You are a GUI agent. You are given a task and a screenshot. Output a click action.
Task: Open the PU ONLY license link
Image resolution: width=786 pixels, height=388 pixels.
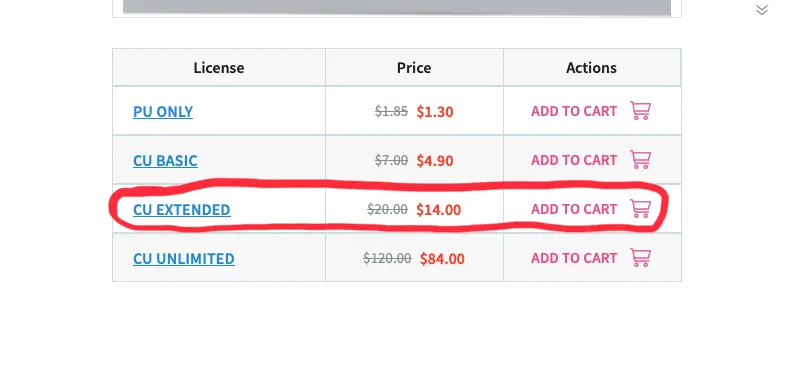(x=163, y=111)
